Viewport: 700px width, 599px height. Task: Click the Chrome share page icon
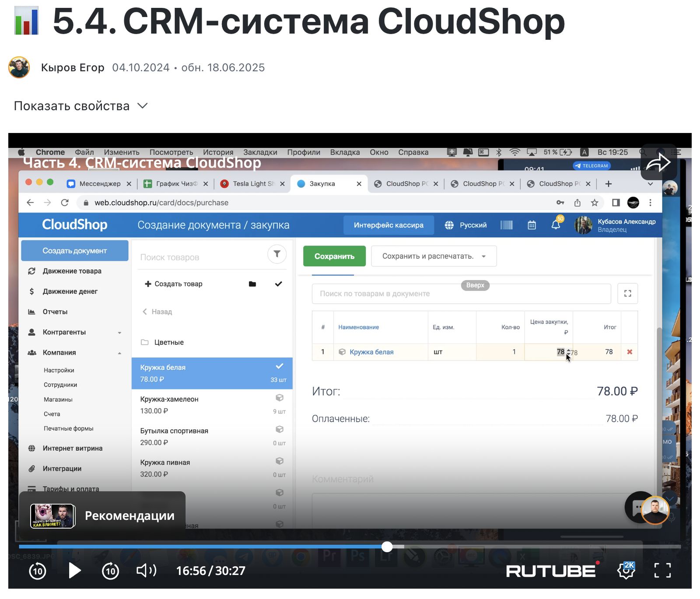[x=577, y=203]
